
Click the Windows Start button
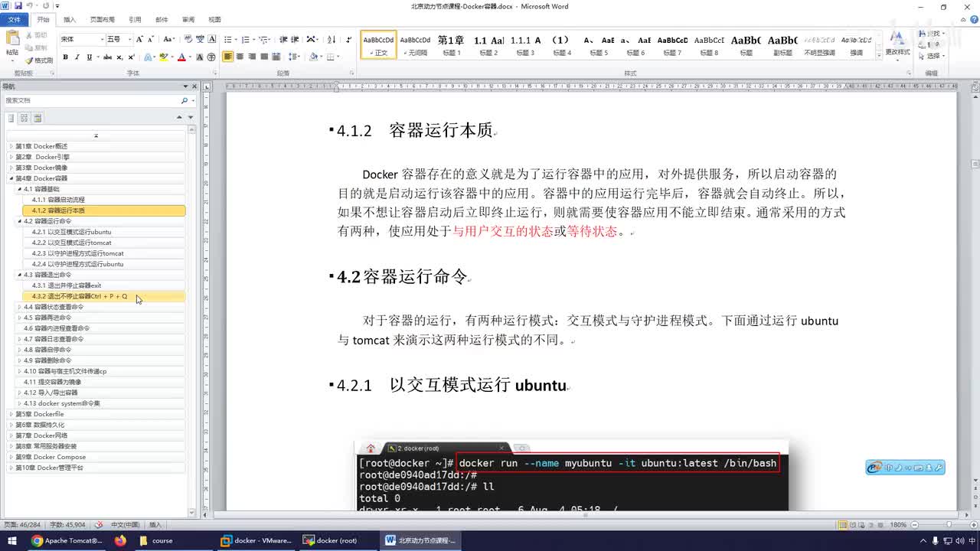(12, 540)
